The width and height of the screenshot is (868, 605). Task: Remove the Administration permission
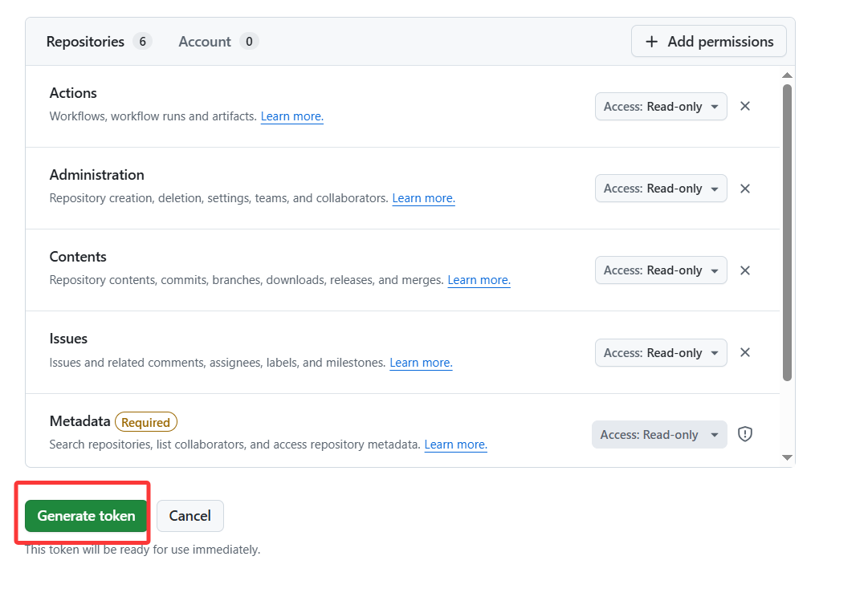745,189
